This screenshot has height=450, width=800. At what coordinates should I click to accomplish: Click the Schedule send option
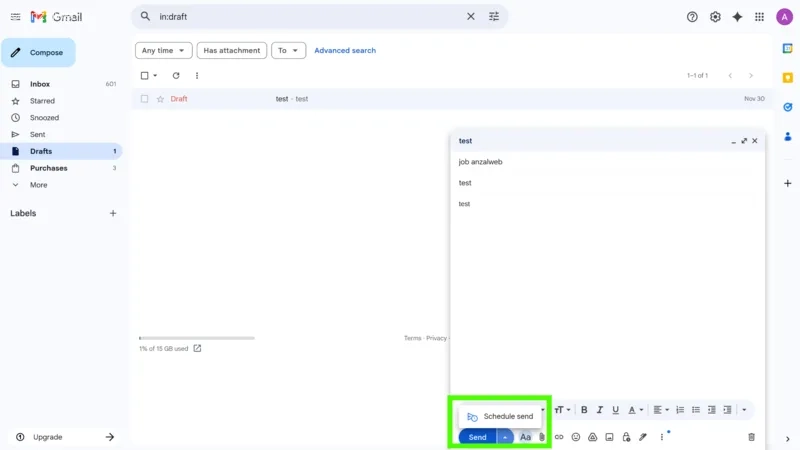click(x=500, y=416)
